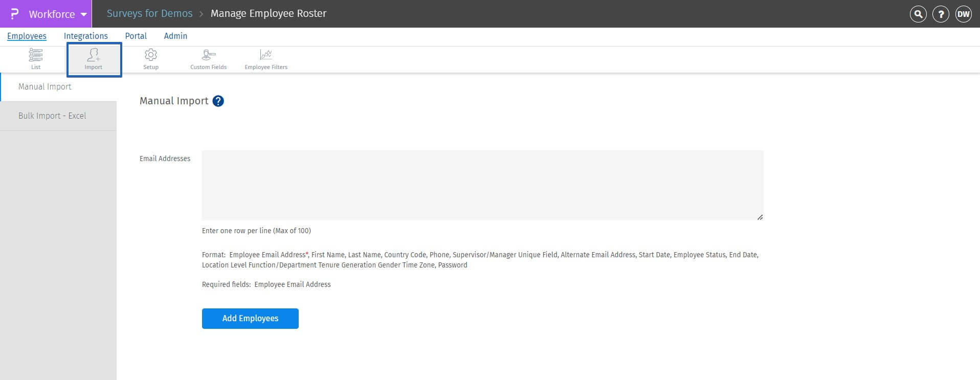
Task: Click the Manual Import help icon
Action: pos(218,101)
